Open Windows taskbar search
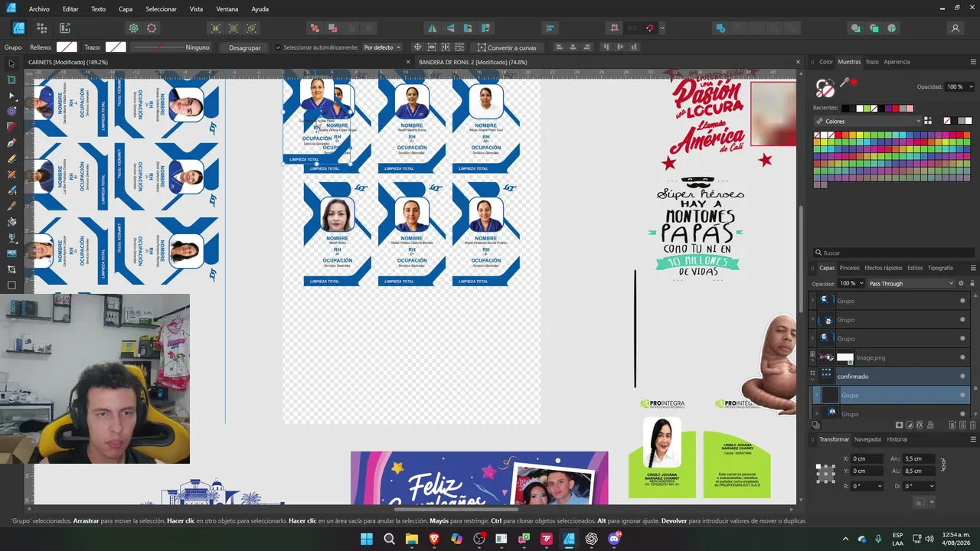 coord(389,539)
